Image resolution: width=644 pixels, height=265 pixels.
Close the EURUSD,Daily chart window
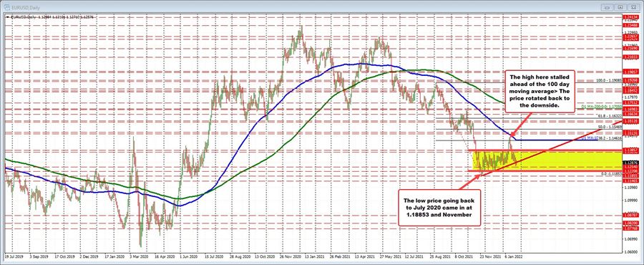point(635,7)
